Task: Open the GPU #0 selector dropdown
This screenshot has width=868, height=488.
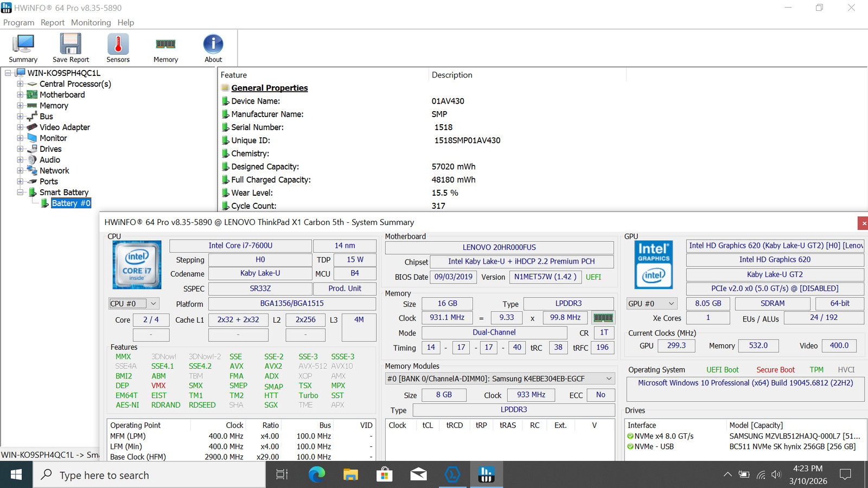Action: [652, 304]
